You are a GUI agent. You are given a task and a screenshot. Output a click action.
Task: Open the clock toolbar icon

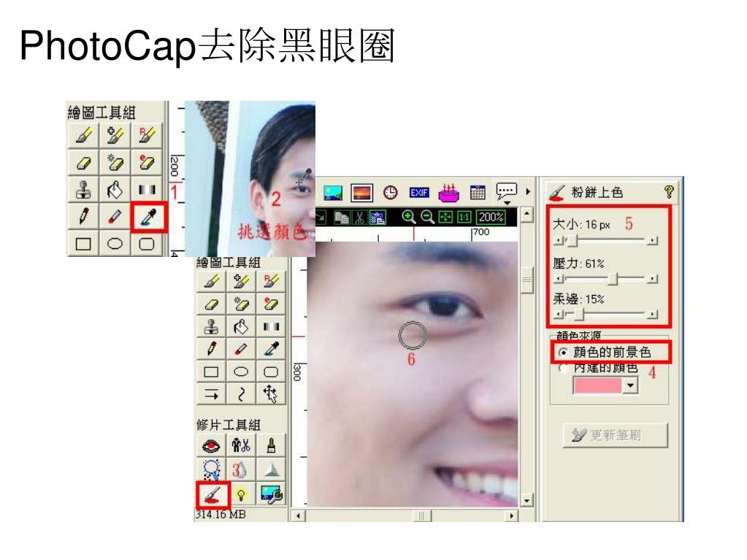[x=390, y=192]
